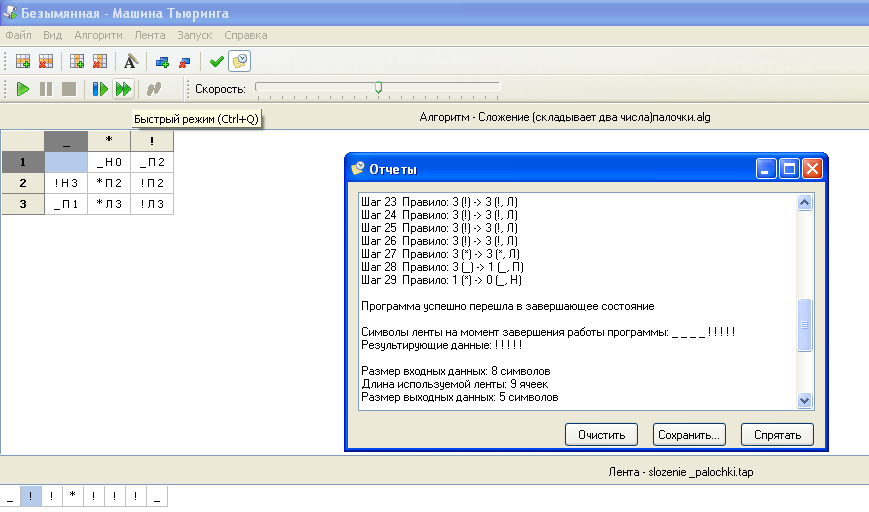Close the Отчеты window

click(812, 168)
